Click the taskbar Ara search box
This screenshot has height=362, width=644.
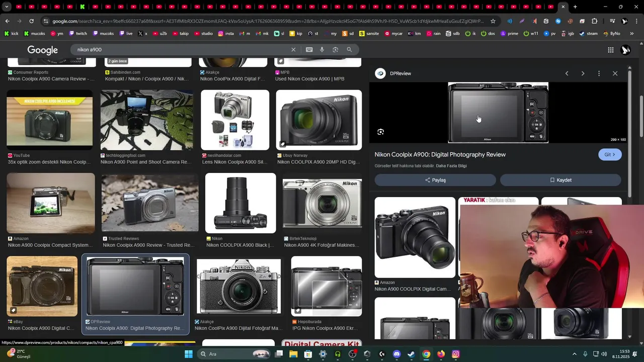click(x=234, y=354)
